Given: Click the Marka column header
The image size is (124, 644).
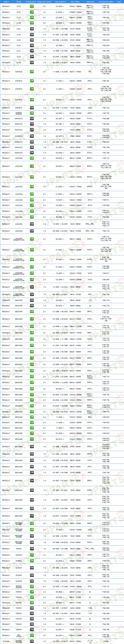Looking at the screenshot, I should [6, 2].
